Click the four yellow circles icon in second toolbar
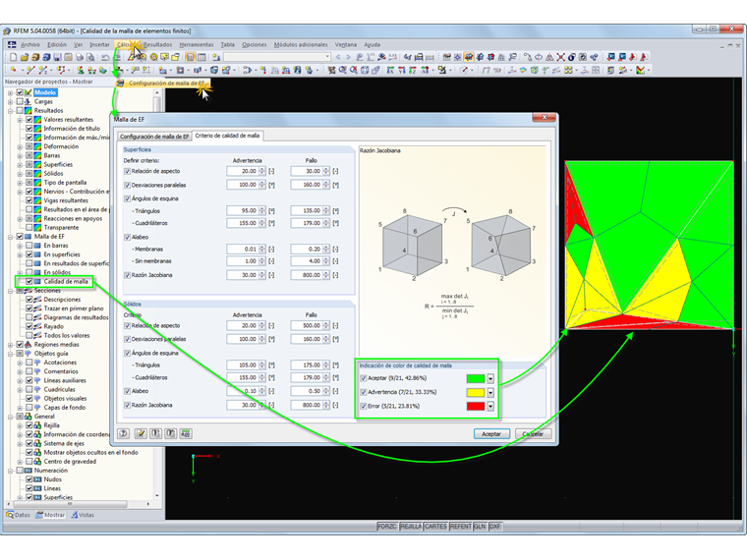Viewport: 747px width, 560px height. [x=568, y=70]
